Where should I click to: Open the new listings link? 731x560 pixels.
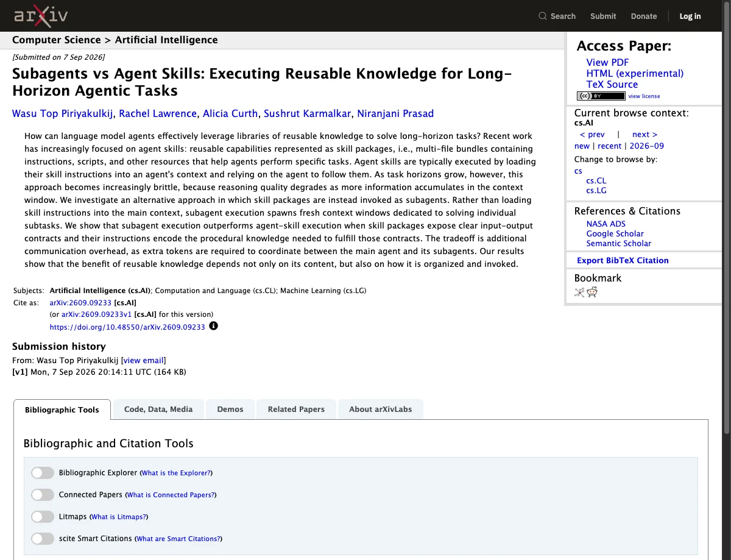point(582,146)
